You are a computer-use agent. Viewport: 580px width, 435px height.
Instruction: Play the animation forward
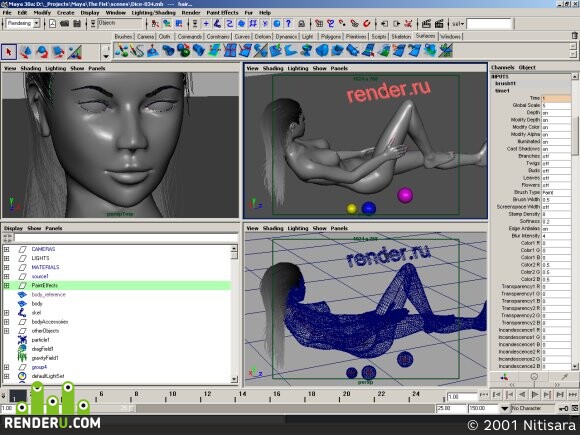pos(535,395)
